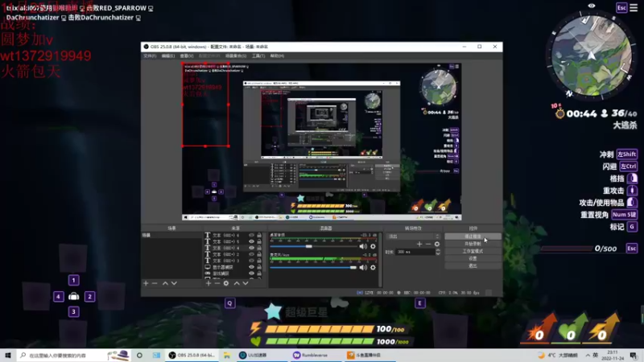The width and height of the screenshot is (644, 362).
Task: Enable 工作室模式 studio mode
Action: point(473,251)
